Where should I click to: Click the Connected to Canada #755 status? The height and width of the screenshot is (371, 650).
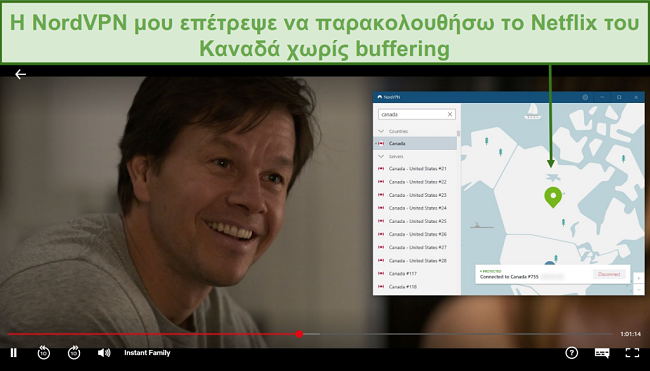tap(509, 277)
